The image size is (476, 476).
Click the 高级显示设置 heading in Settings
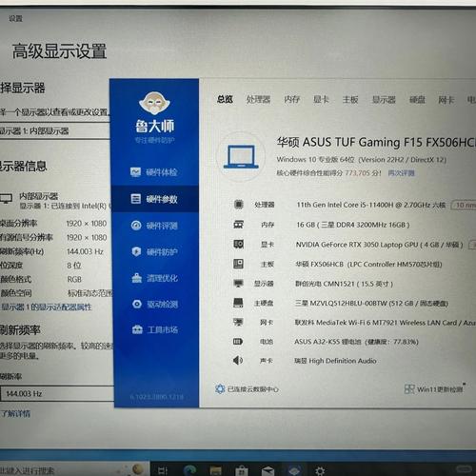coord(59,51)
